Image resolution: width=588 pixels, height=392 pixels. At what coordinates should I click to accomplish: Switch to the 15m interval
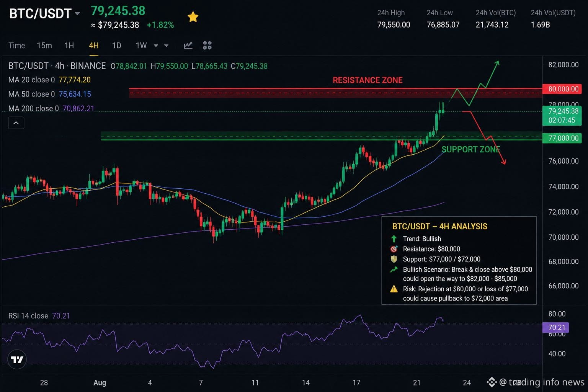(44, 46)
